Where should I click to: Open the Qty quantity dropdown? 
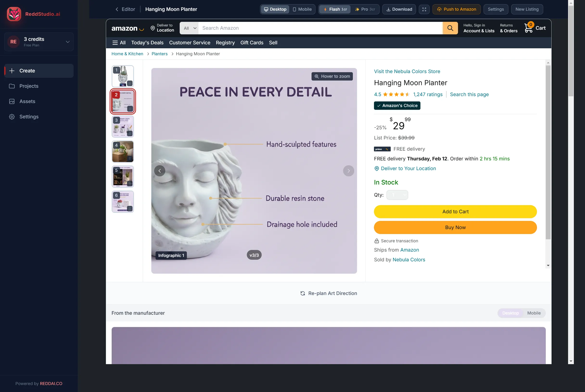click(x=397, y=195)
